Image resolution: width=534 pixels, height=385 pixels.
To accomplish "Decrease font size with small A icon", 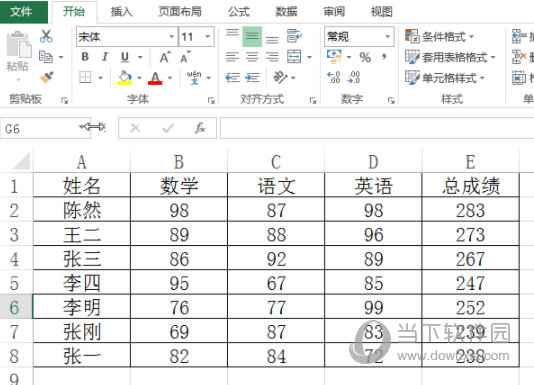I will pos(185,57).
